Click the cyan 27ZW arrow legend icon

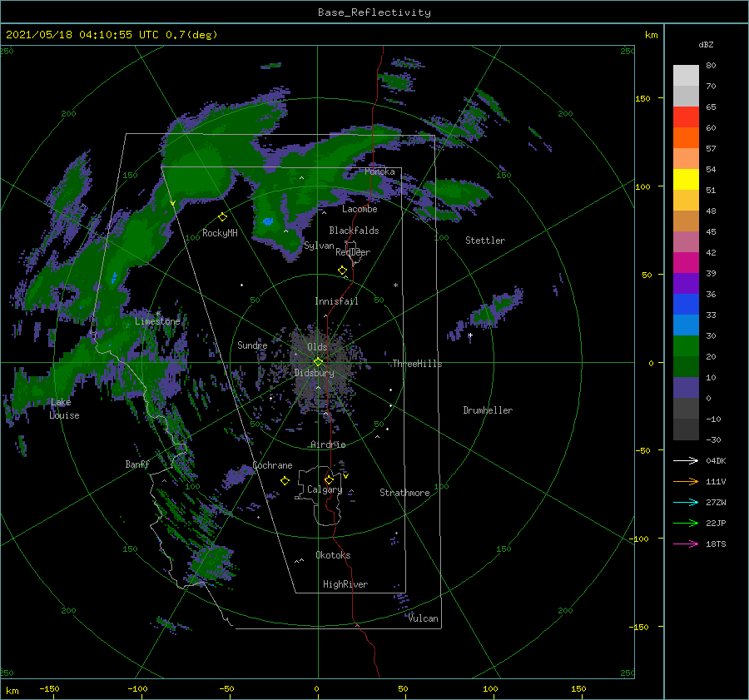tap(686, 502)
